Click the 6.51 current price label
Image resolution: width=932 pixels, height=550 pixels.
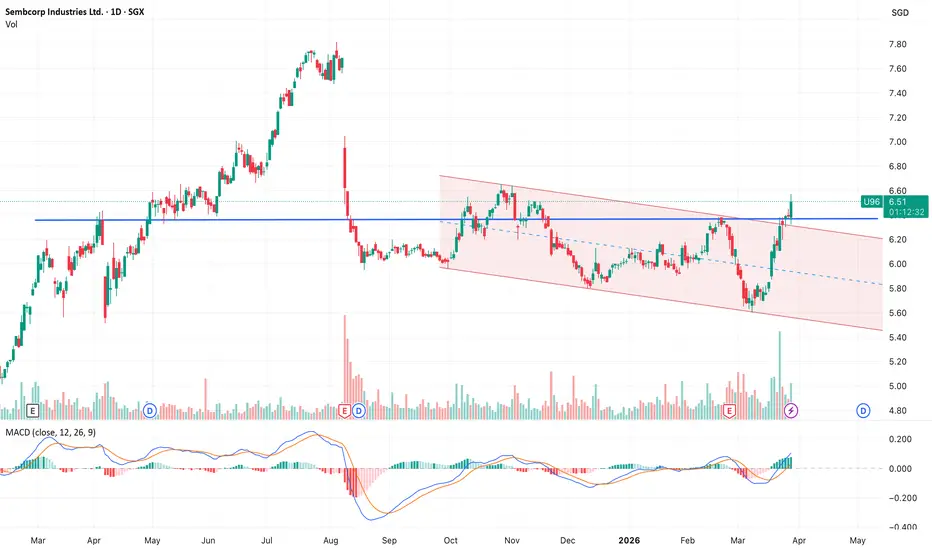[898, 202]
